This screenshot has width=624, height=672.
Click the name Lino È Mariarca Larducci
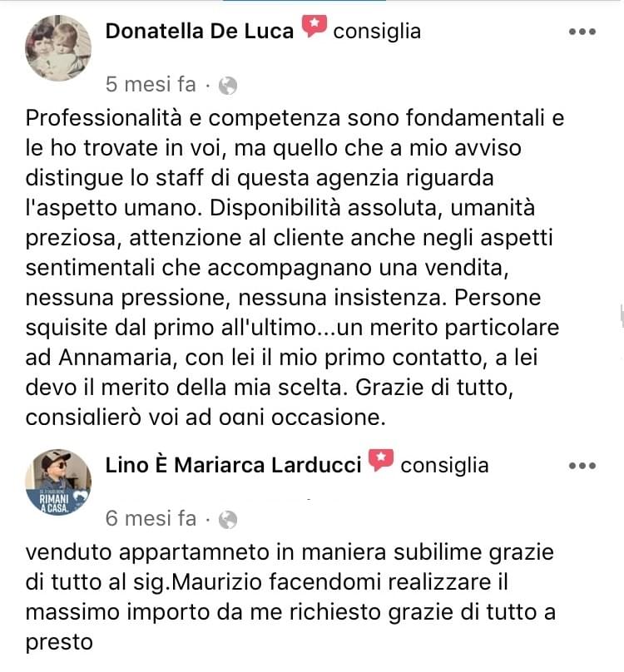point(233,466)
